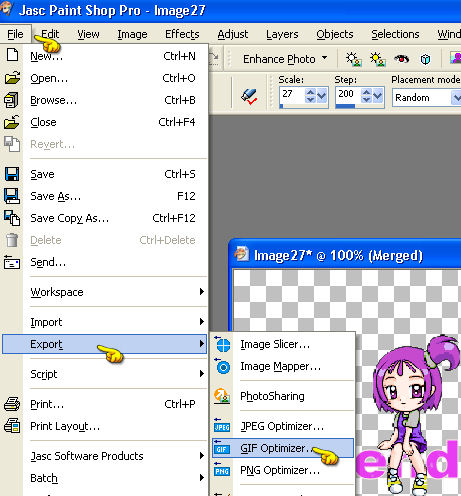Open the View menu
This screenshot has width=461, height=496.
88,34
